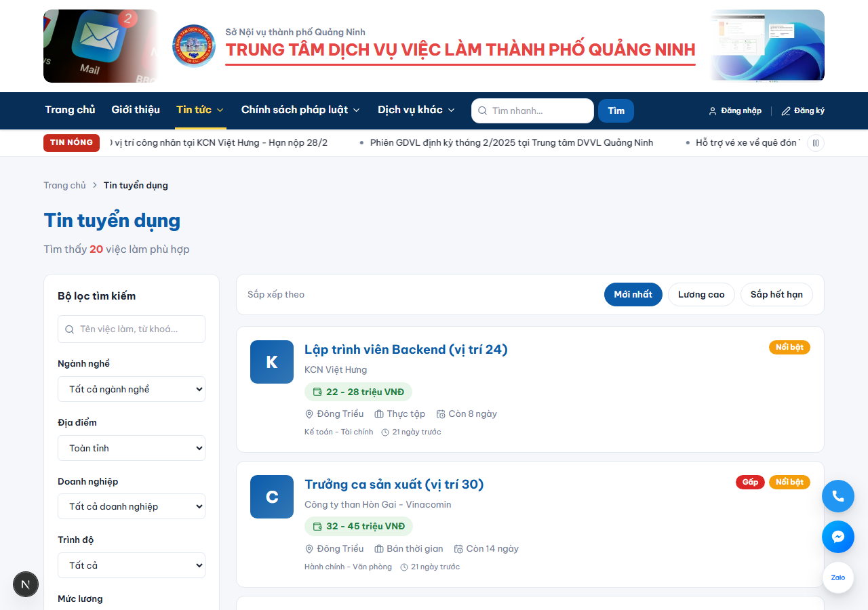
Task: Click the center logo of Trung tâm DVVL
Action: click(x=194, y=46)
